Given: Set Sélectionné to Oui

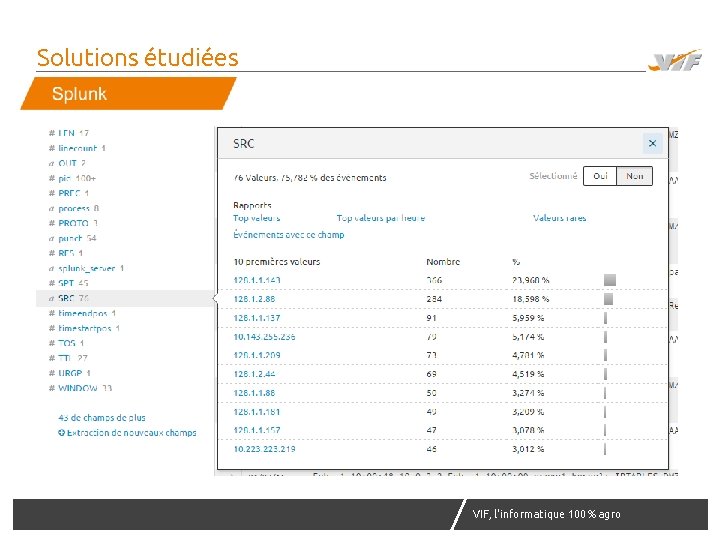Looking at the screenshot, I should click(x=600, y=176).
